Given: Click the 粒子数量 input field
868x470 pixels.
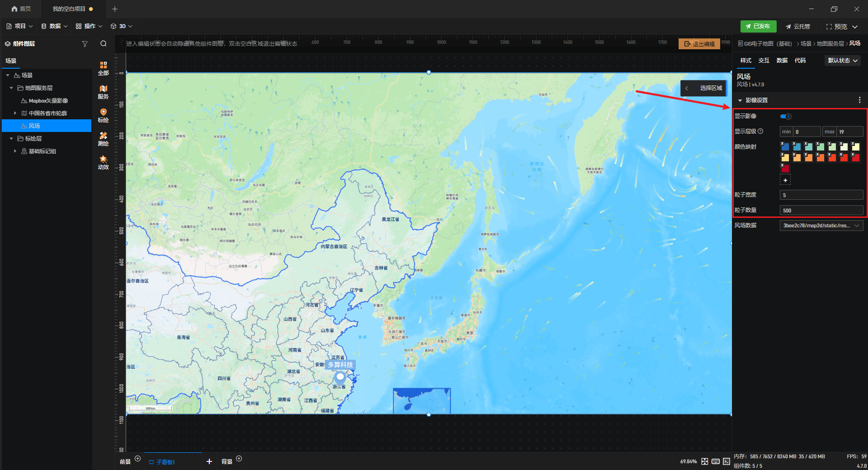Looking at the screenshot, I should tap(821, 210).
